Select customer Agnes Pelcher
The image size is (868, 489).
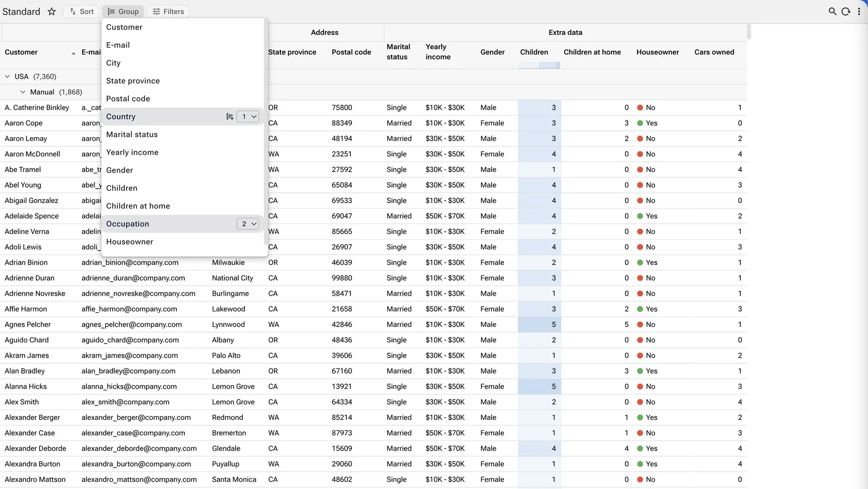click(28, 324)
